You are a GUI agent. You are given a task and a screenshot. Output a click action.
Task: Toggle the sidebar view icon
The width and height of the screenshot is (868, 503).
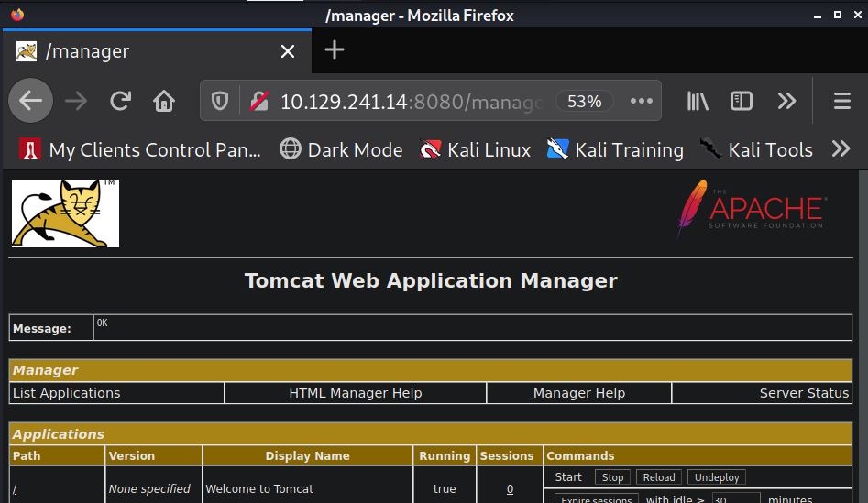pos(742,102)
